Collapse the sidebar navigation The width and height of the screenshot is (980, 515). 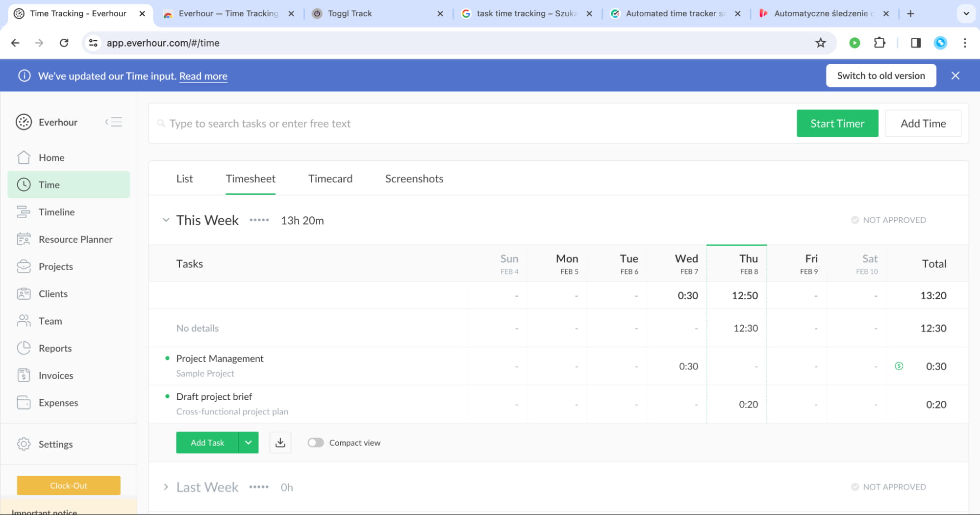click(113, 122)
